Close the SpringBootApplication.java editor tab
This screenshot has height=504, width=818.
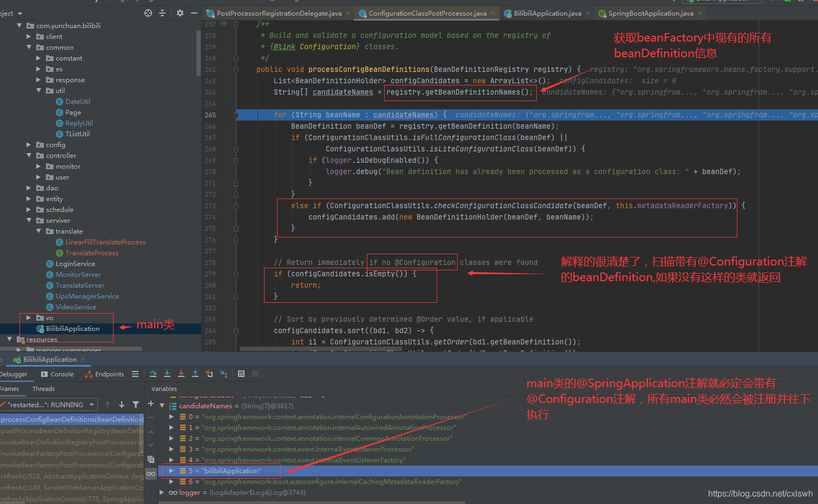tap(700, 13)
